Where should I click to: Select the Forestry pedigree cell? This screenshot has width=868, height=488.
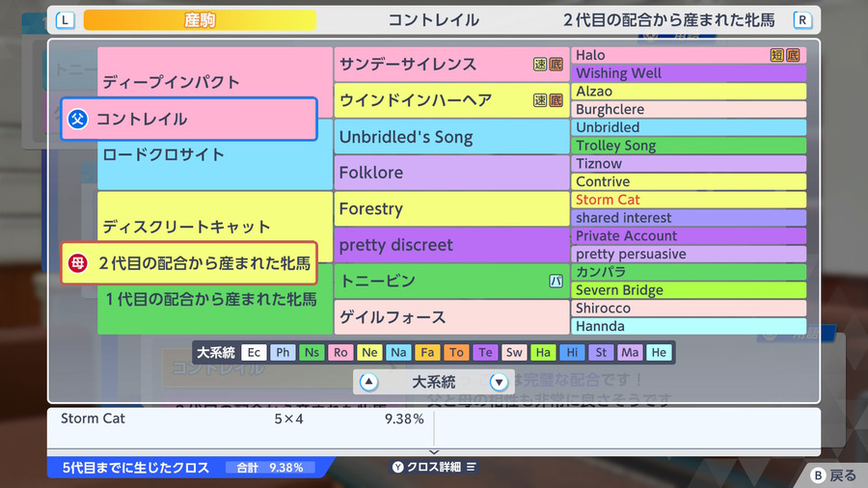pyautogui.click(x=451, y=208)
